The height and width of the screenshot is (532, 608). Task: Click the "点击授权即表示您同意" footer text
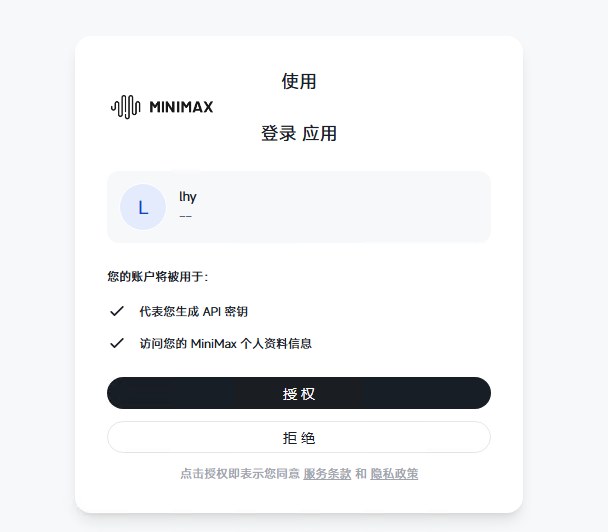click(240, 474)
